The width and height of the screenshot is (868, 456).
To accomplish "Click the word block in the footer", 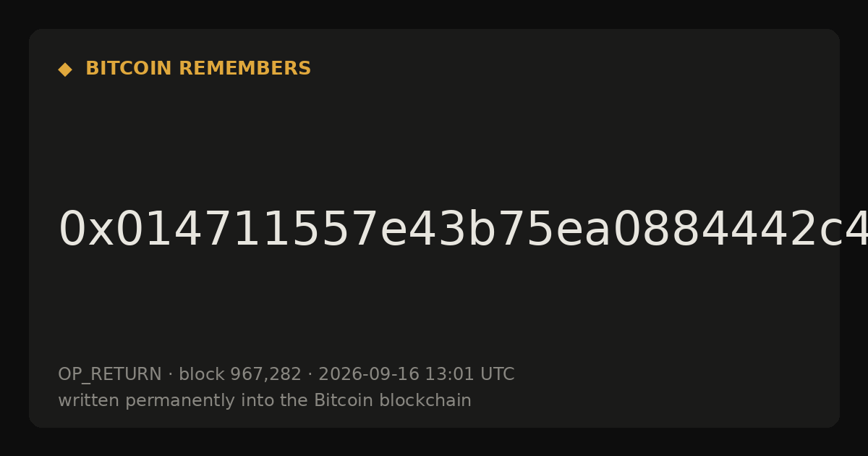I will (x=202, y=374).
